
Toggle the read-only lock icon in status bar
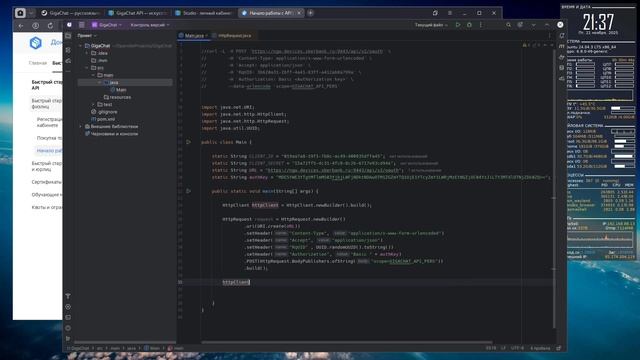558,348
